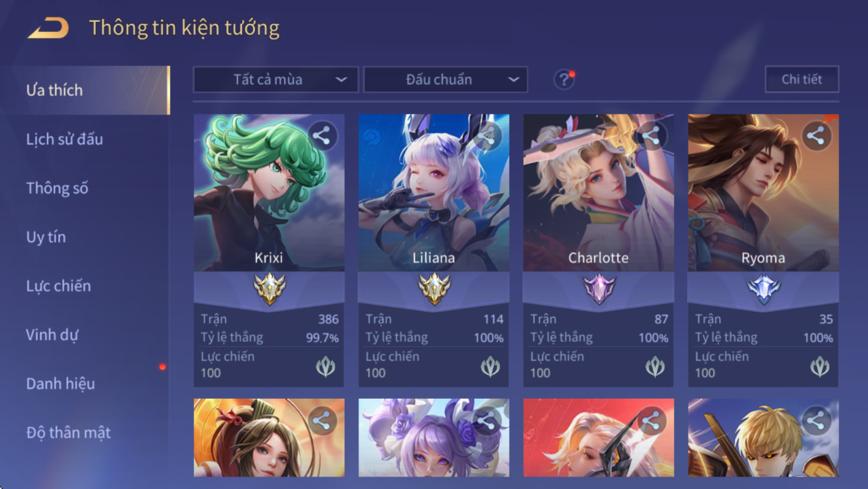This screenshot has width=868, height=489.
Task: Click Ryoma's Lực chiến laurel icon
Action: click(820, 367)
